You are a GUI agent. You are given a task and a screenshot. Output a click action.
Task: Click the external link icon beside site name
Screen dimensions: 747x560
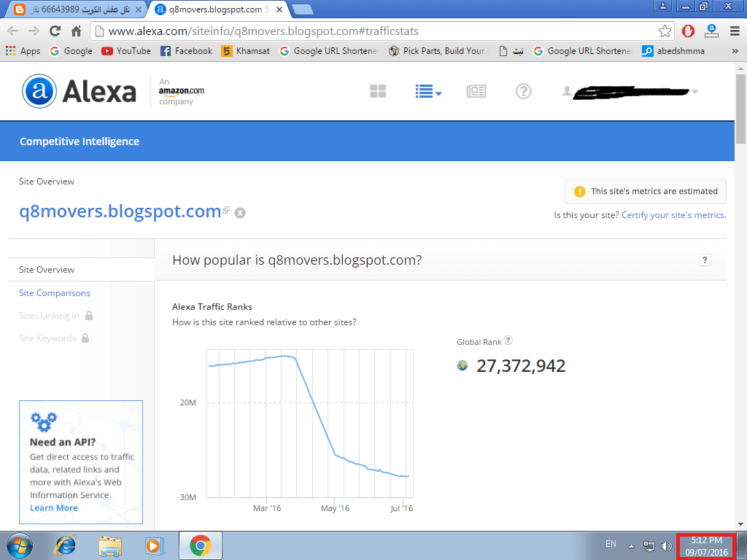[226, 209]
